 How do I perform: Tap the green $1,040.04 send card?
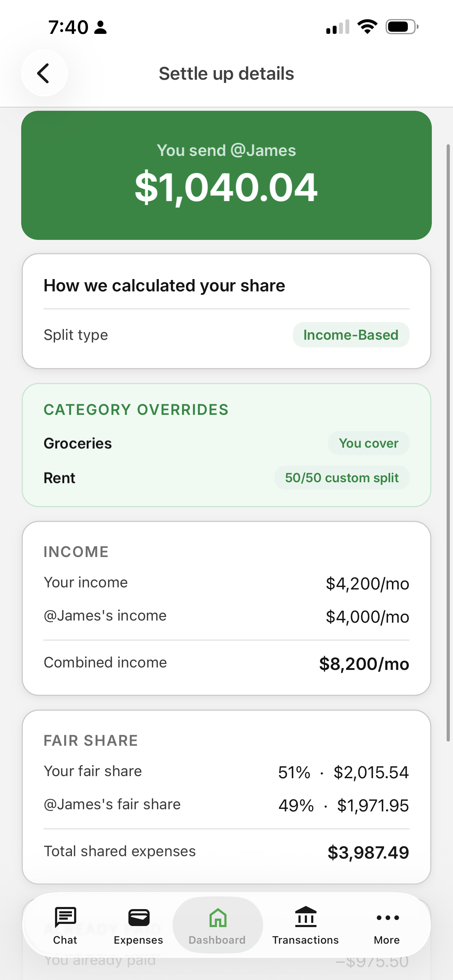click(226, 175)
